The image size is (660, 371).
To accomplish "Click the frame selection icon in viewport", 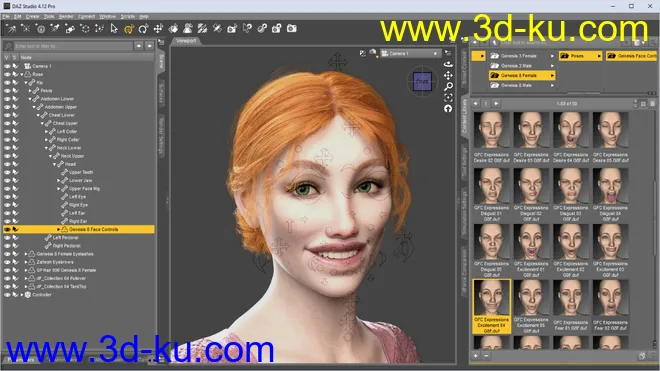I will click(448, 98).
